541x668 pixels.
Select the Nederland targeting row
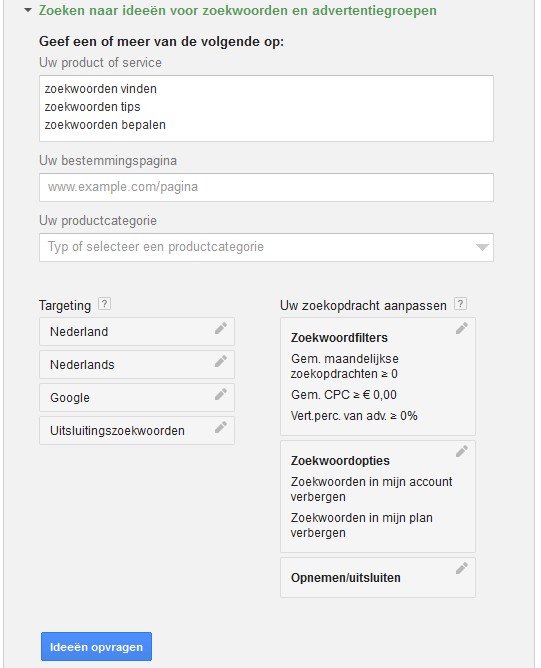click(137, 331)
